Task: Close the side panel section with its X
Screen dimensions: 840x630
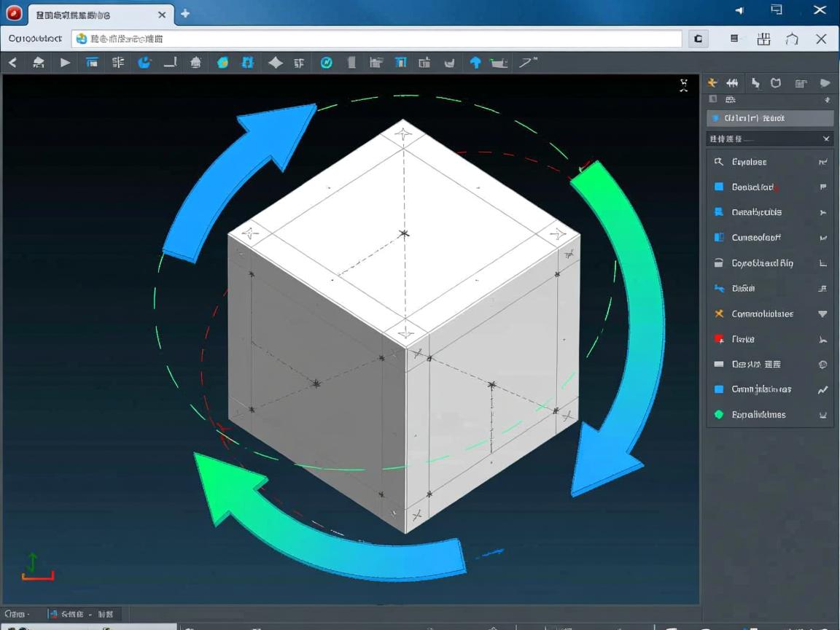Action: (826, 139)
